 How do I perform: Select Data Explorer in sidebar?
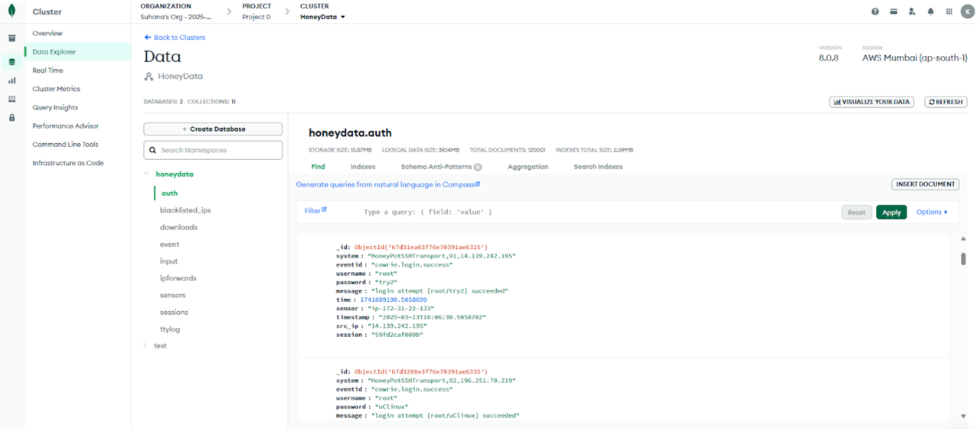(x=54, y=52)
